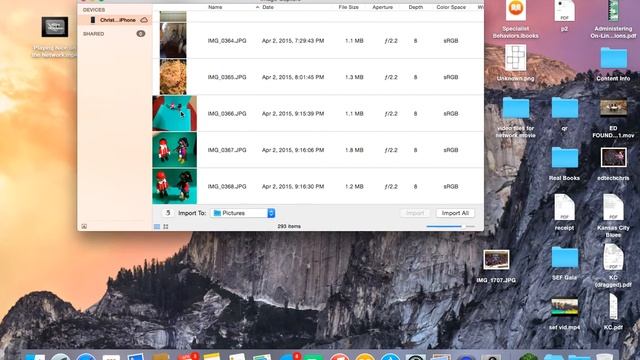Select the IMG_0365.JPG noodles thumbnail
The width and height of the screenshot is (640, 360).
(173, 77)
